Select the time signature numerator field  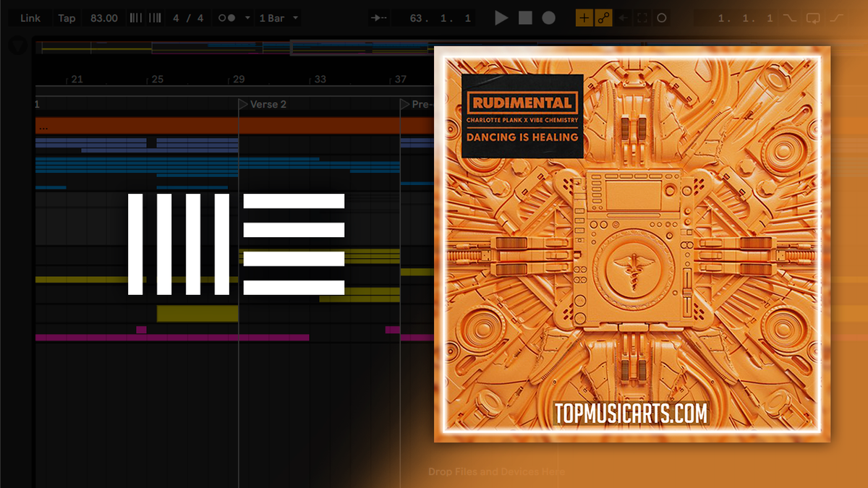tap(177, 18)
